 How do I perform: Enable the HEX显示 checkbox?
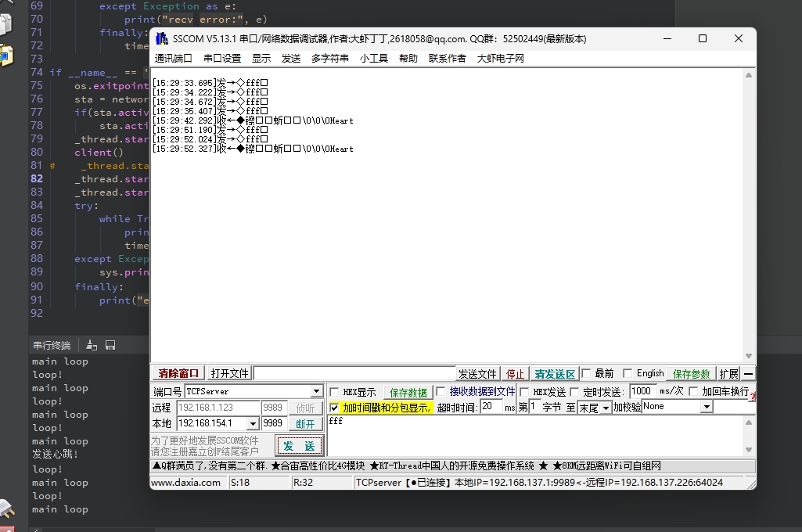pyautogui.click(x=335, y=392)
